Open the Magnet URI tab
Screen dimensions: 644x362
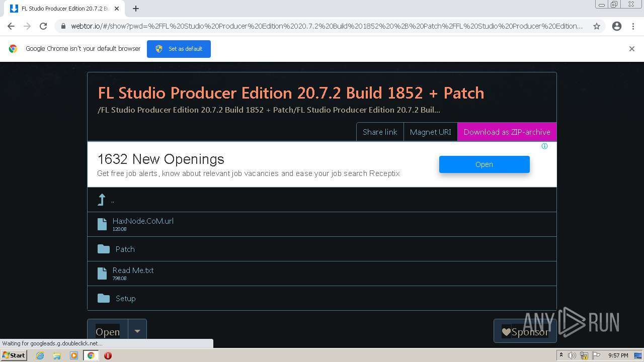click(x=430, y=132)
